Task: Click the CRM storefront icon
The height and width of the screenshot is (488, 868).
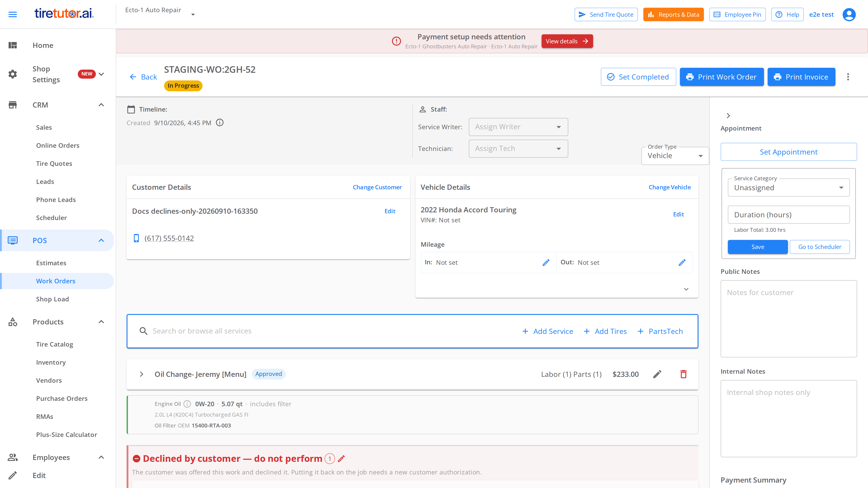Action: pos(13,105)
